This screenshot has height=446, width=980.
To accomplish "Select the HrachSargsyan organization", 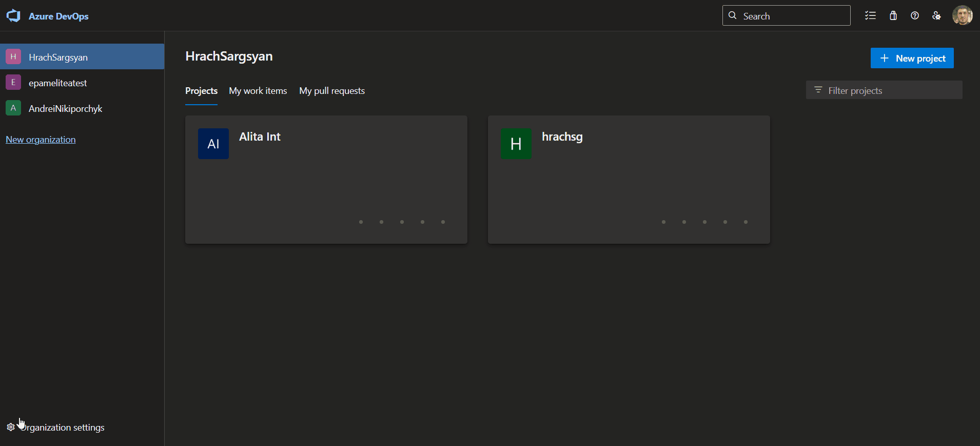I will 58,57.
